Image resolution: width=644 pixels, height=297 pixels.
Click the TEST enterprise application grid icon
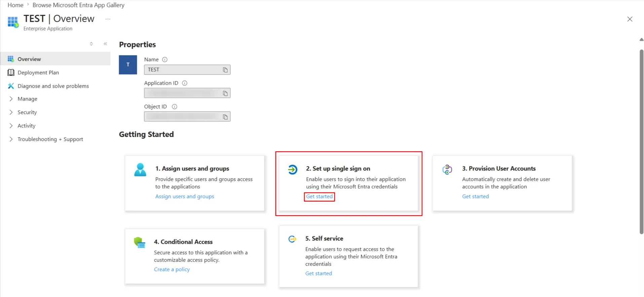[x=13, y=22]
